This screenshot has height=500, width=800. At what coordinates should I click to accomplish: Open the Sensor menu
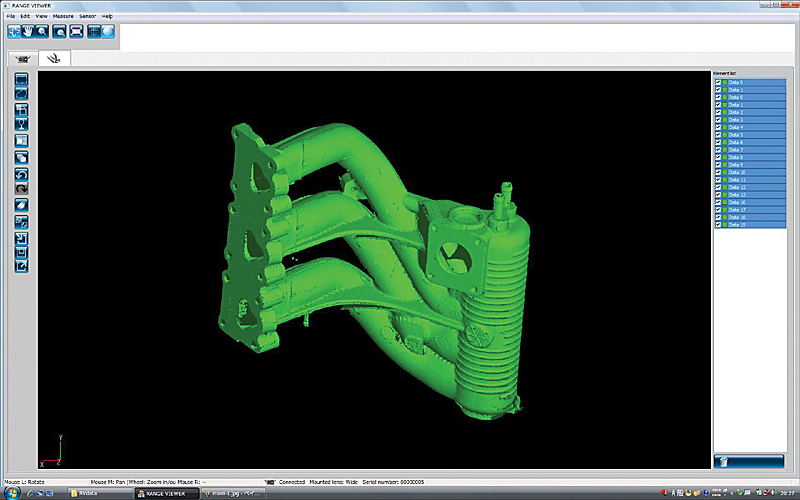click(88, 17)
